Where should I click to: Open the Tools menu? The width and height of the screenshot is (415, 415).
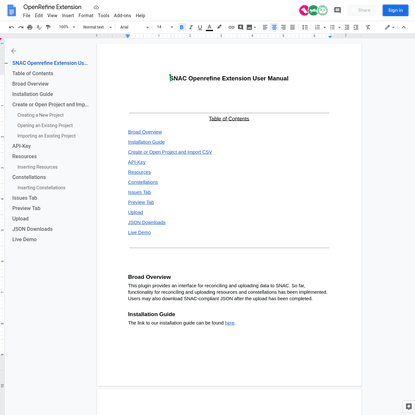103,16
